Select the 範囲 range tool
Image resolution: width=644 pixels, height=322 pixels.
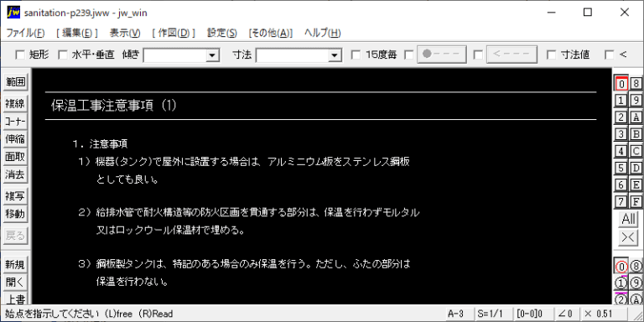pyautogui.click(x=15, y=81)
